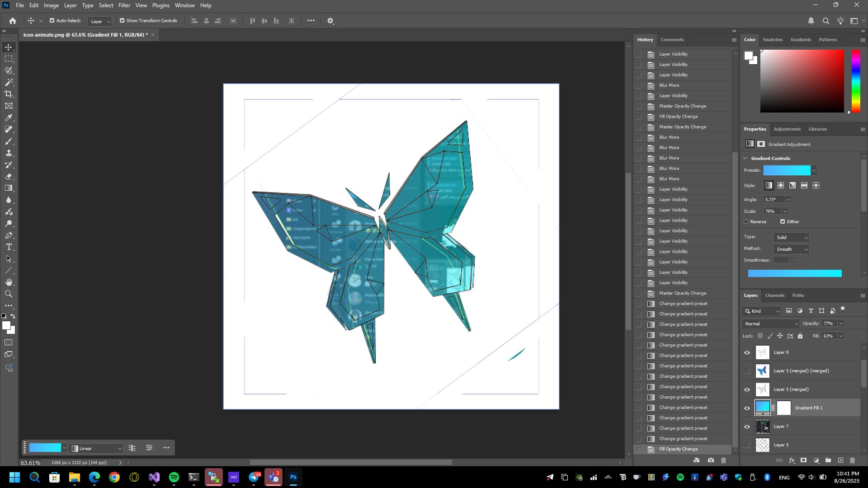
Task: Select the Magic Wand tool
Action: point(9,82)
